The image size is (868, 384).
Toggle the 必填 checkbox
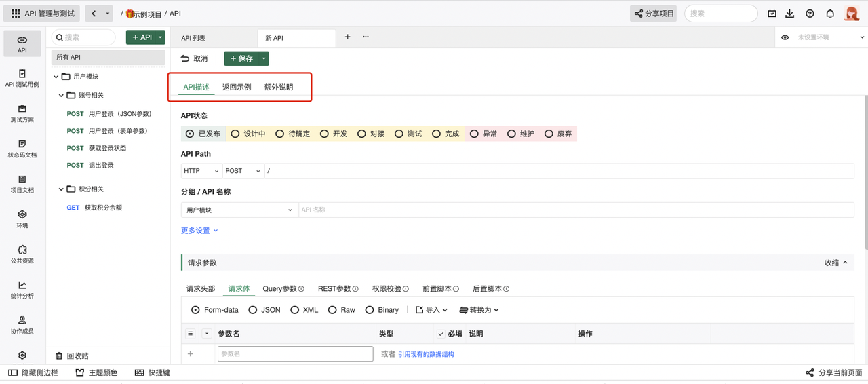coord(441,334)
